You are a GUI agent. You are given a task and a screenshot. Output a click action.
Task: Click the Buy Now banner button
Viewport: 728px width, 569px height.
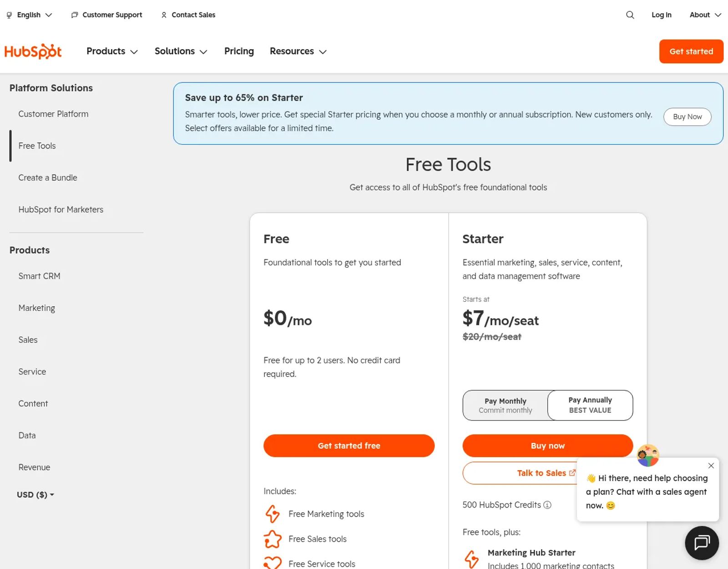(687, 117)
